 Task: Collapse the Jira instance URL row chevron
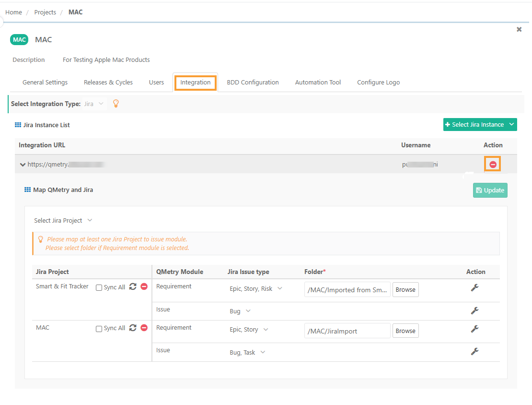[x=23, y=164]
